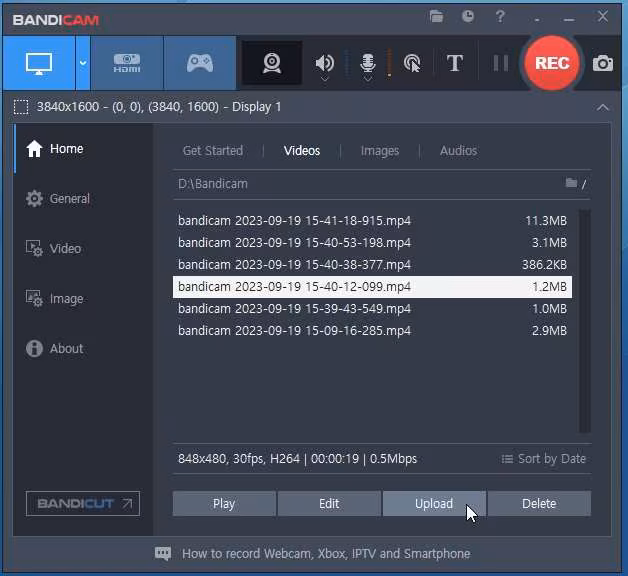Viewport: 628px width, 576px height.
Task: Select bandicam 2023-09-19 15-40-38-377.mp4
Action: (372, 265)
